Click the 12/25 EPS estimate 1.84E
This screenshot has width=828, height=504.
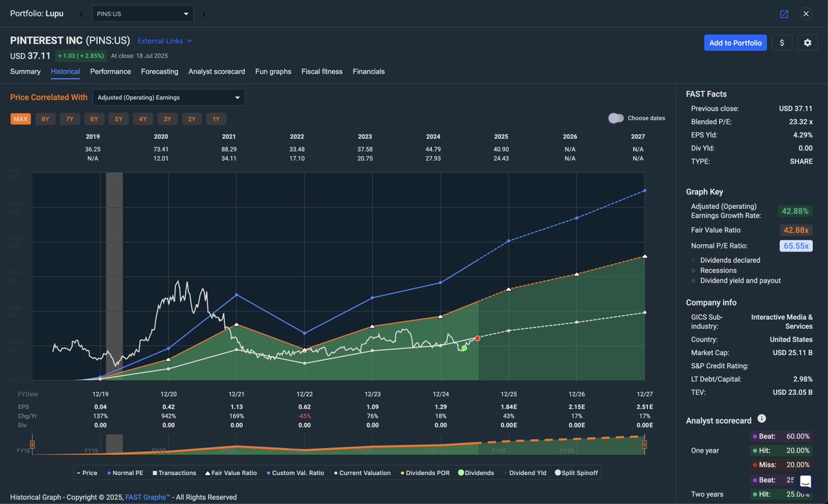coord(509,407)
